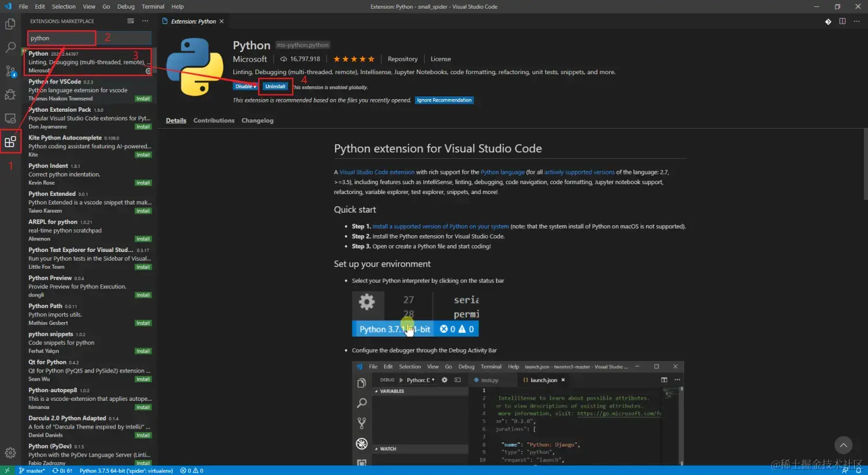Click the feedback icon in status bar

tap(845, 470)
